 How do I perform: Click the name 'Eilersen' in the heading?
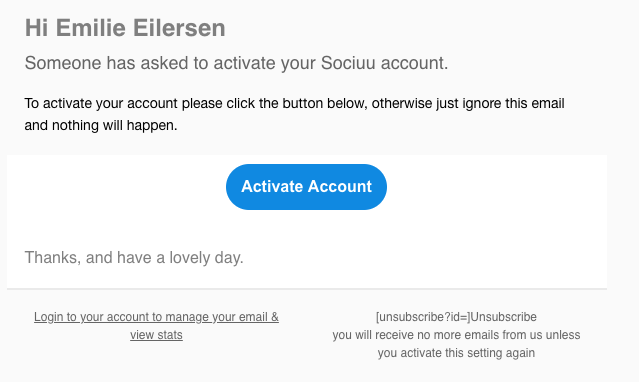tap(179, 28)
